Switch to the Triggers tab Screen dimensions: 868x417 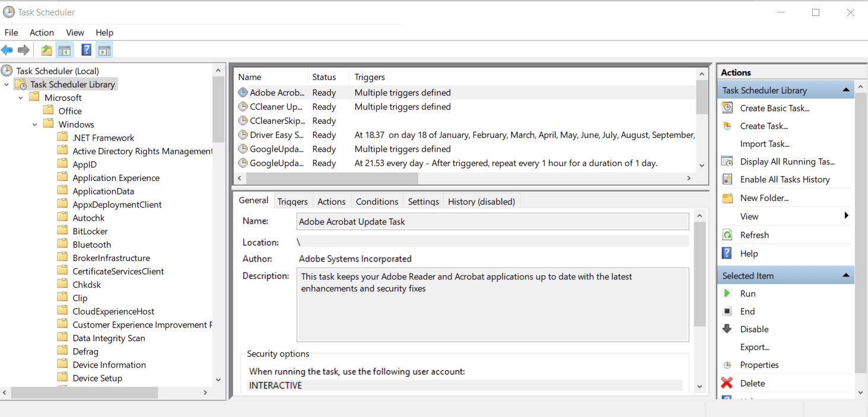pyautogui.click(x=292, y=202)
